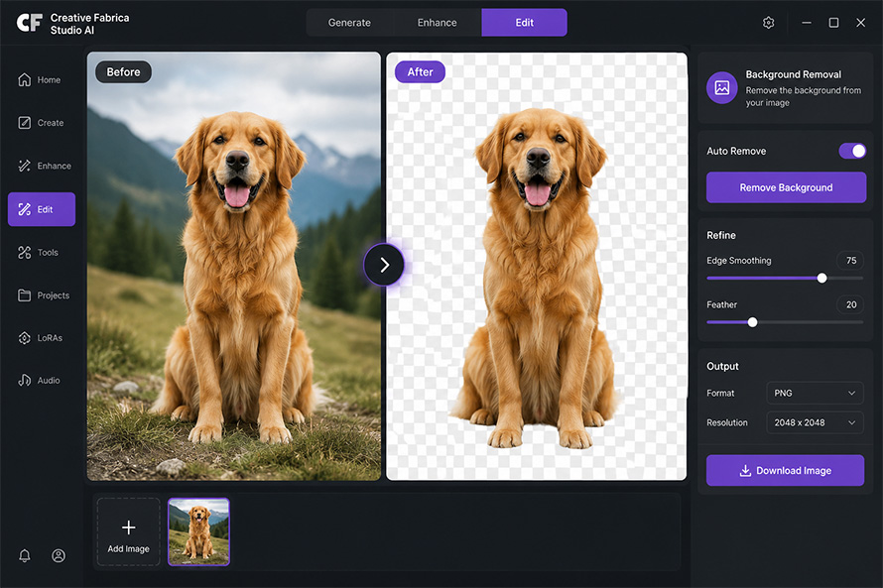This screenshot has height=588, width=883.
Task: Click the Edge Smoothing value 75 field
Action: (x=851, y=261)
